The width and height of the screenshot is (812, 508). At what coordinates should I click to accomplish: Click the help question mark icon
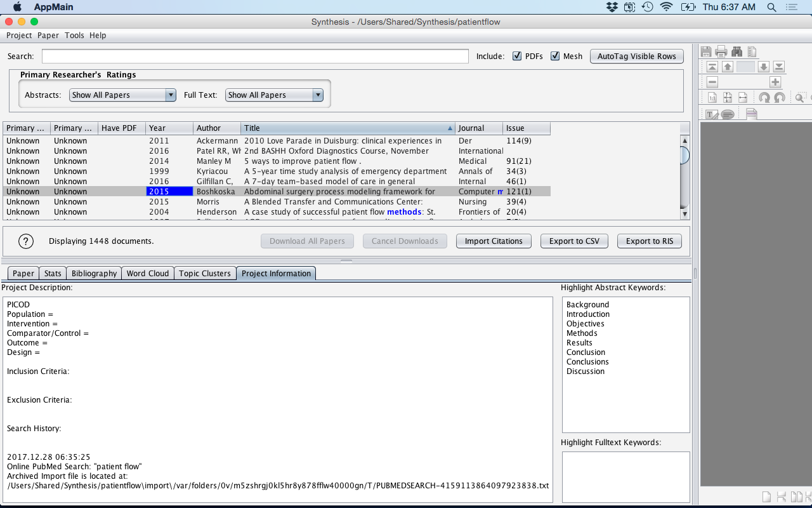25,241
